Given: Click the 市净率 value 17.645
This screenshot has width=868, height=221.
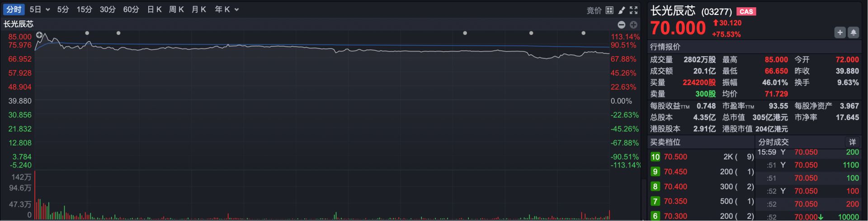Looking at the screenshot, I should tap(847, 117).
